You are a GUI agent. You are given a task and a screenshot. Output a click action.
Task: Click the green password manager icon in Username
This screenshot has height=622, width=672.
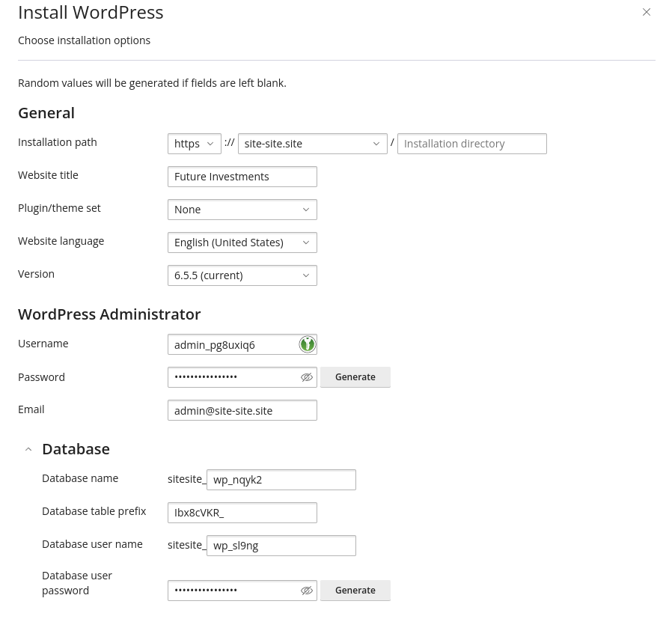(307, 344)
